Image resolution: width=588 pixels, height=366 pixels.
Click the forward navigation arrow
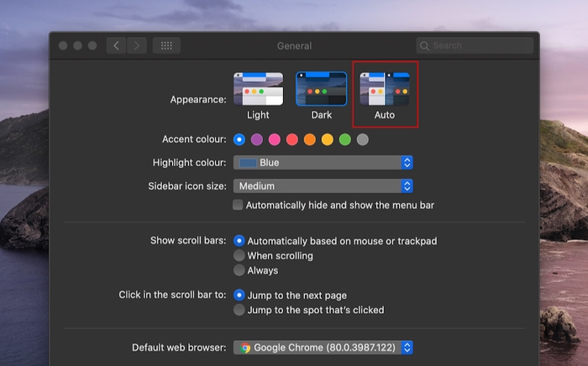coord(137,45)
